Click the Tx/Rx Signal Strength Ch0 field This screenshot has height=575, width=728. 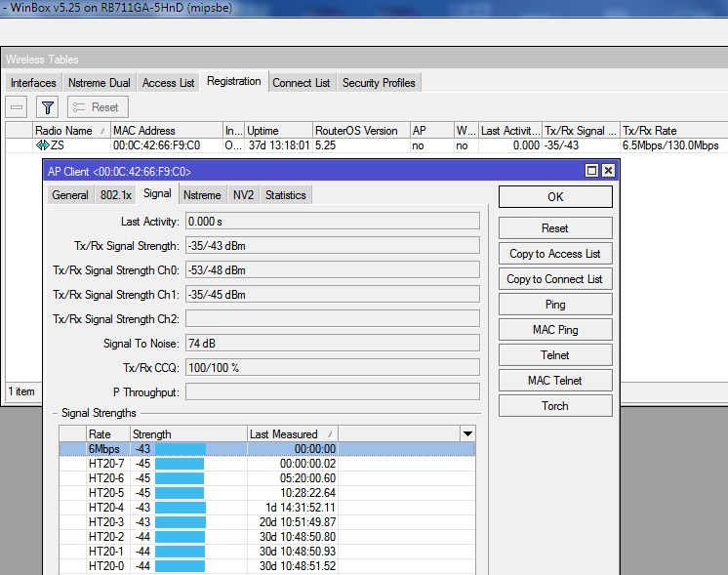pyautogui.click(x=333, y=269)
